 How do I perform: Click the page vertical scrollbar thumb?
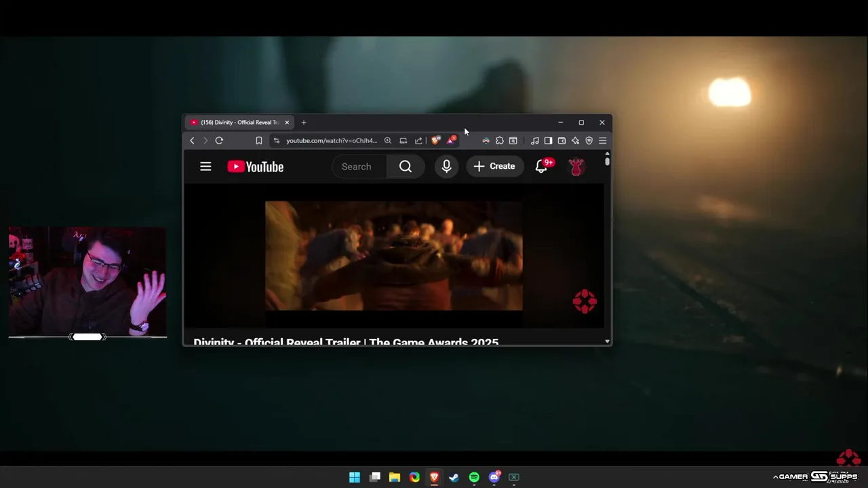[607, 161]
